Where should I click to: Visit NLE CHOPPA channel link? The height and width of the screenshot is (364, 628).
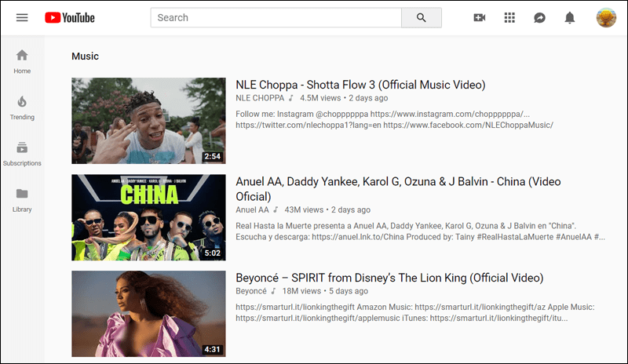tap(260, 98)
